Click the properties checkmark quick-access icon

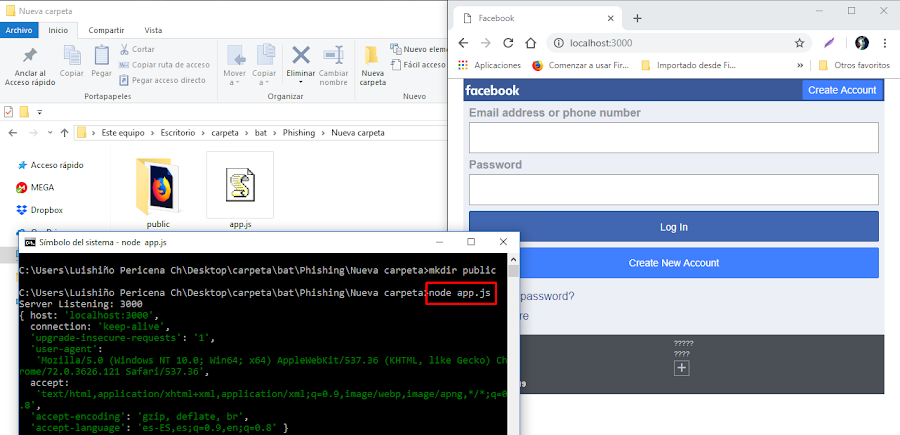8,111
